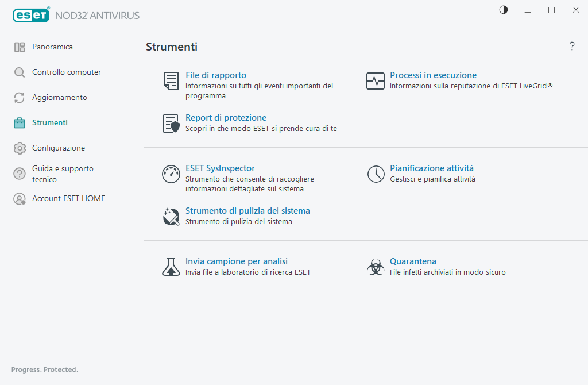Open the Quarantena link
This screenshot has width=588, height=385.
[413, 261]
